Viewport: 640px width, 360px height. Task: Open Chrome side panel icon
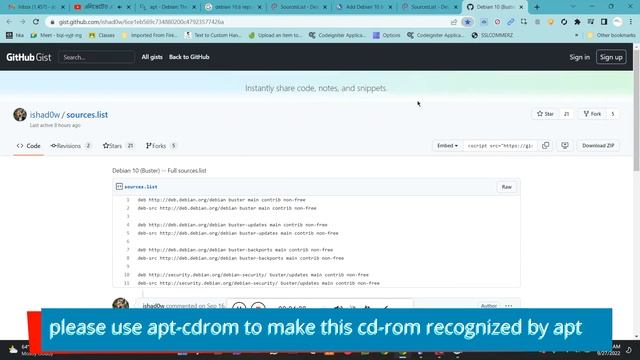click(604, 22)
